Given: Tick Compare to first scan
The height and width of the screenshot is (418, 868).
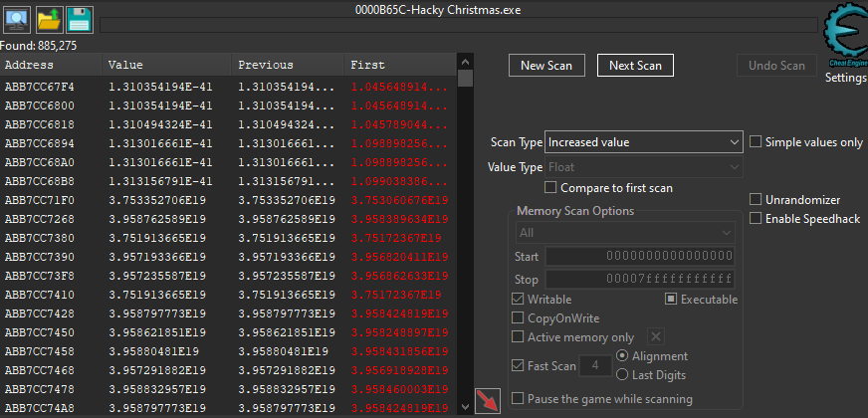Looking at the screenshot, I should pyautogui.click(x=609, y=188).
